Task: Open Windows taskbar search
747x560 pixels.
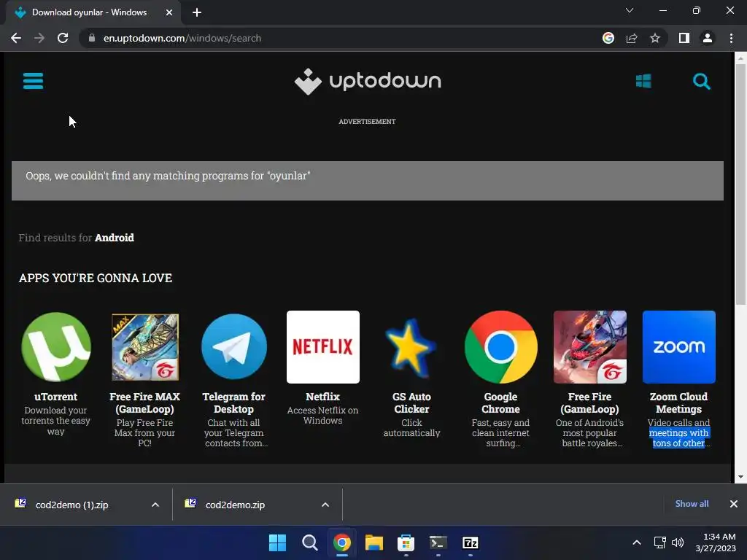Action: [x=309, y=542]
